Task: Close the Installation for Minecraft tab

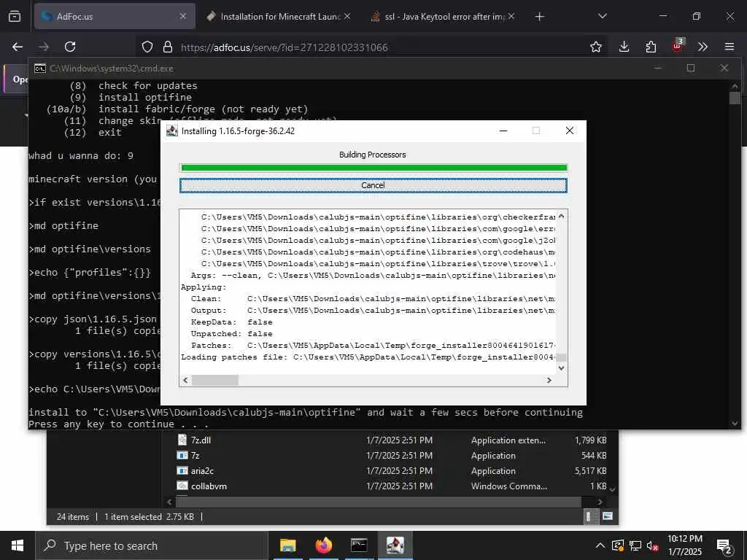Action: (x=347, y=16)
